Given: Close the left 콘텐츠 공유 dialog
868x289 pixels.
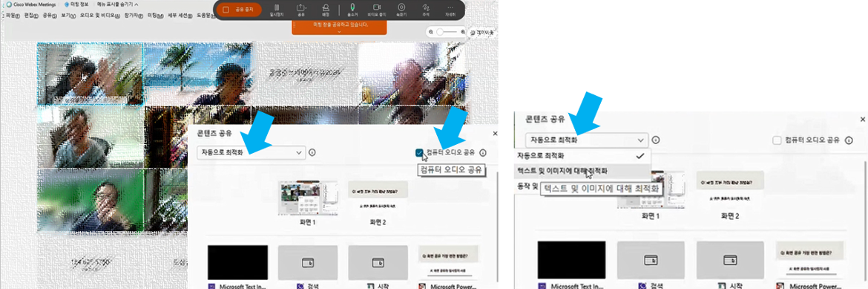Looking at the screenshot, I should (x=495, y=134).
